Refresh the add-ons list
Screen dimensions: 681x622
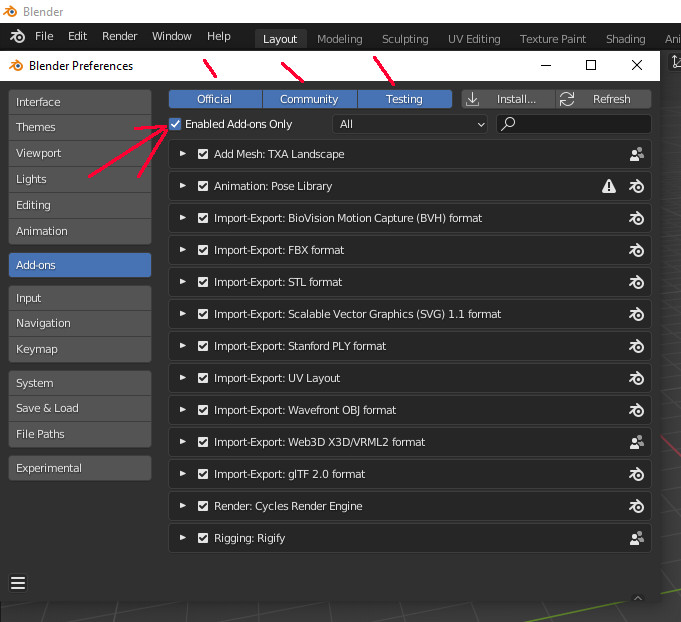[603, 99]
